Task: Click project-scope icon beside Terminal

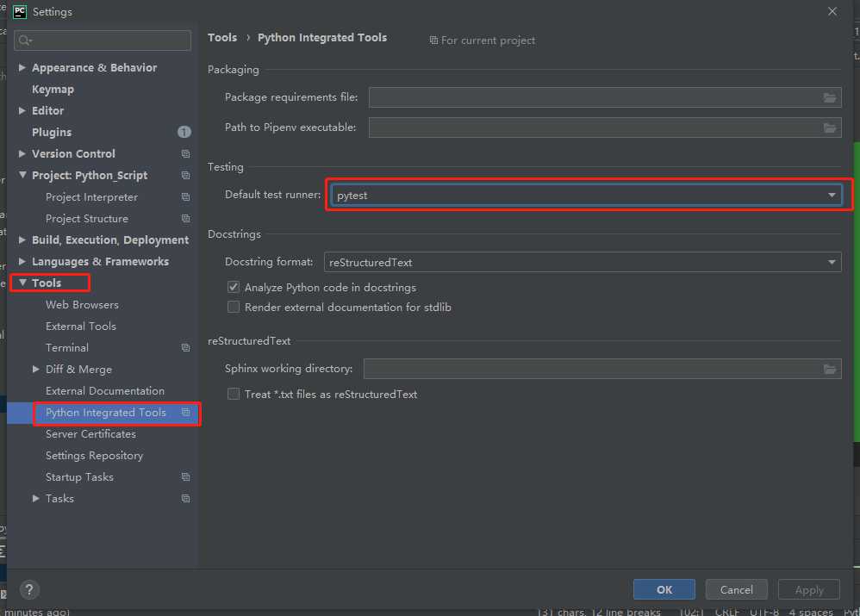Action: (x=185, y=348)
